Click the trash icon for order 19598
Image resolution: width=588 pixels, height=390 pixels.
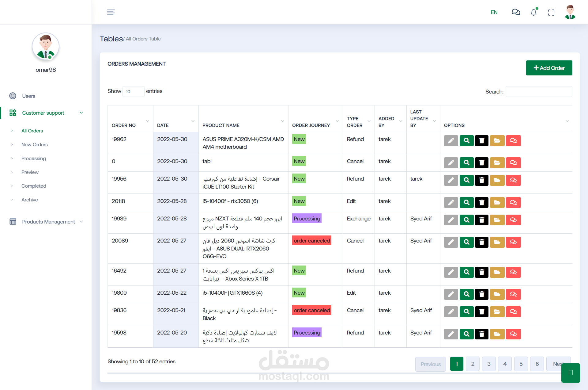tap(481, 334)
